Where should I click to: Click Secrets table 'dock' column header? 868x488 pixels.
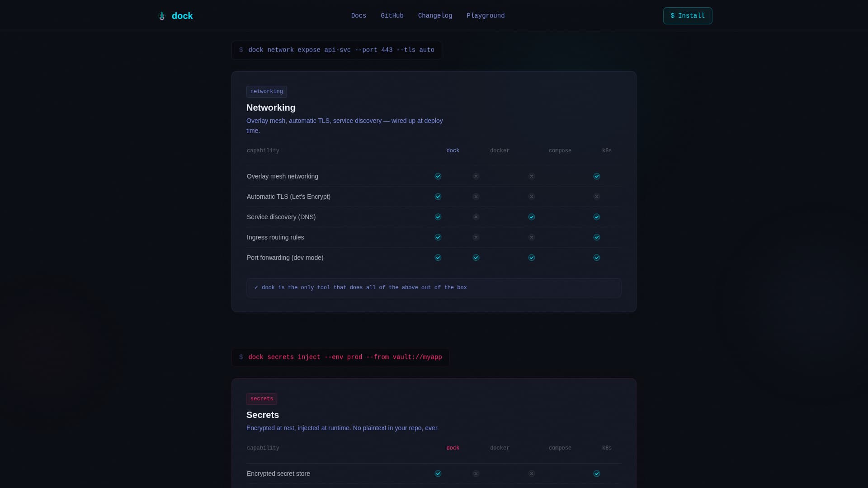pyautogui.click(x=453, y=448)
